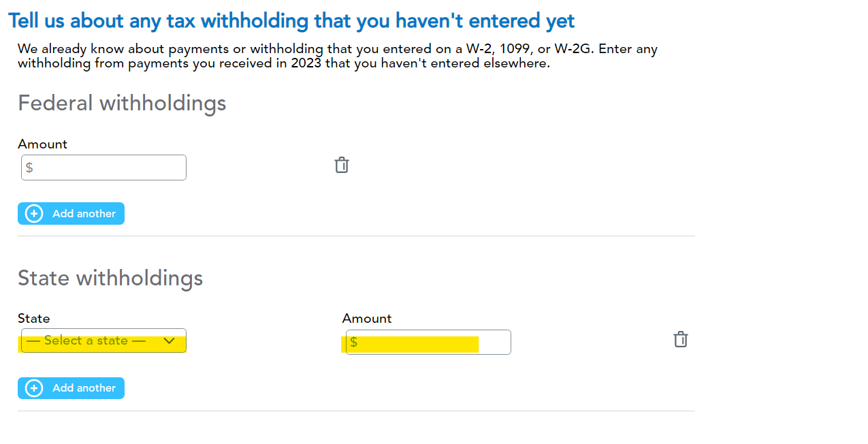Click the dollar sign in state Amount field
This screenshot has height=444, width=868.
pos(354,343)
